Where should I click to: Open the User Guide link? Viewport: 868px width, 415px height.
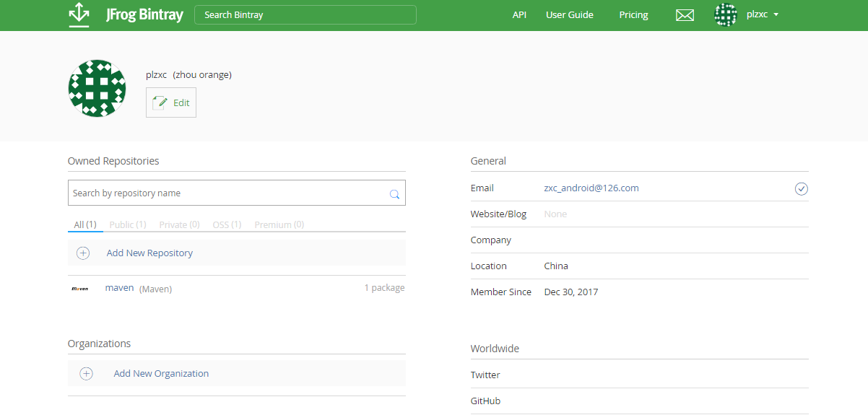570,14
